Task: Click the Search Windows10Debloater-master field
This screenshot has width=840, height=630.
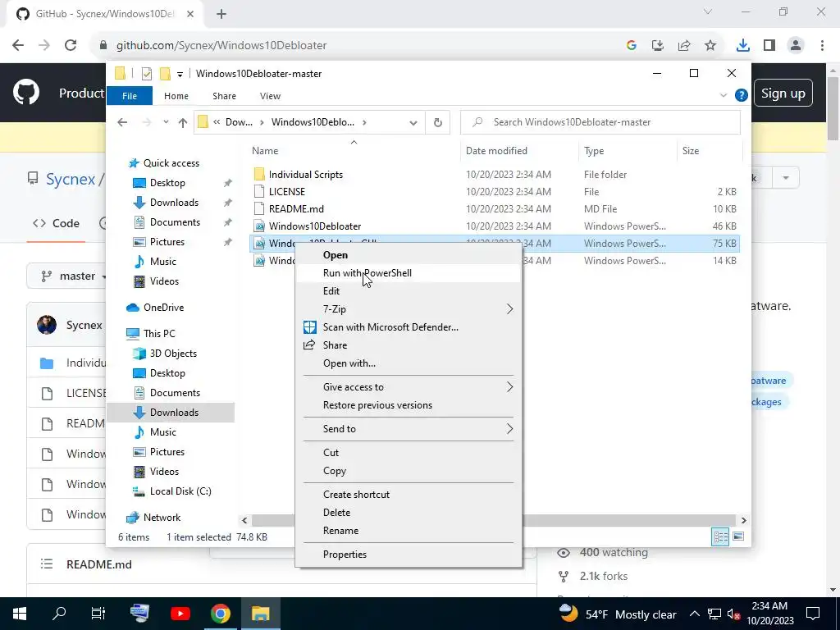Action: tap(600, 122)
